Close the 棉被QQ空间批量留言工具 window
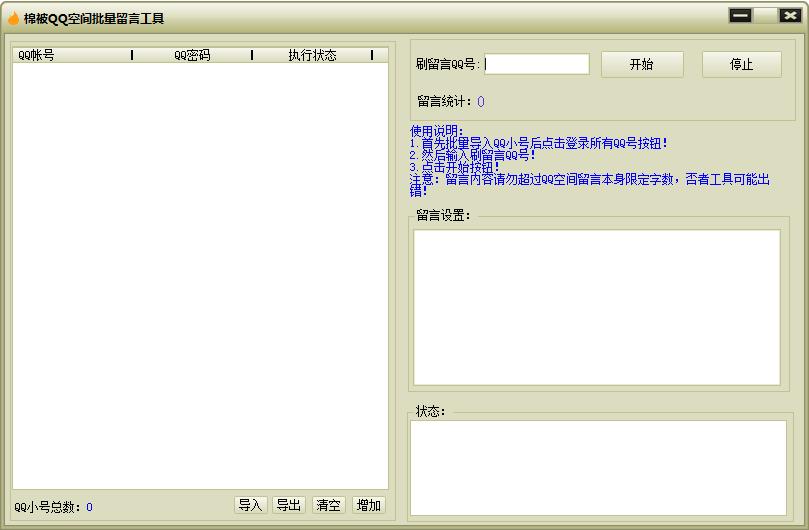Image resolution: width=809 pixels, height=530 pixels. [x=789, y=16]
